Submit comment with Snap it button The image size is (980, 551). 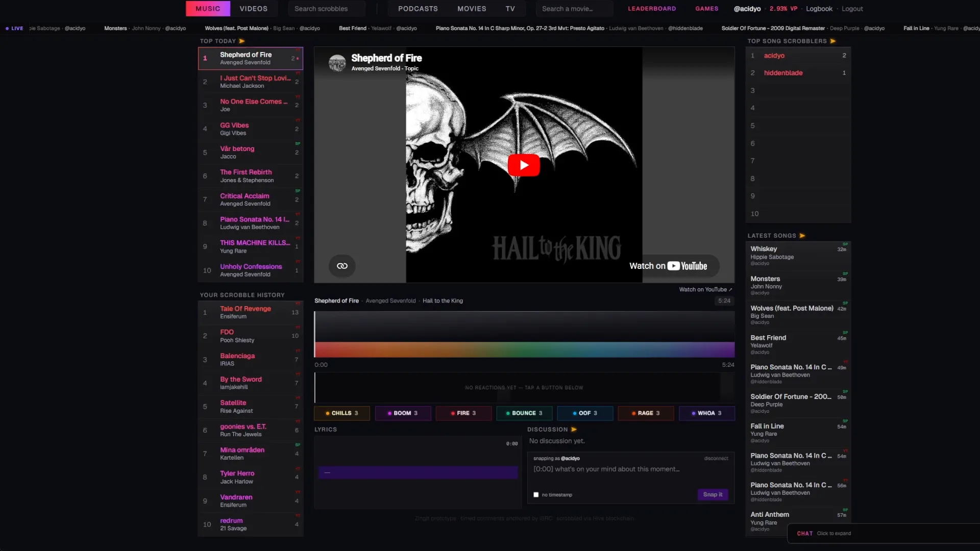[713, 494]
